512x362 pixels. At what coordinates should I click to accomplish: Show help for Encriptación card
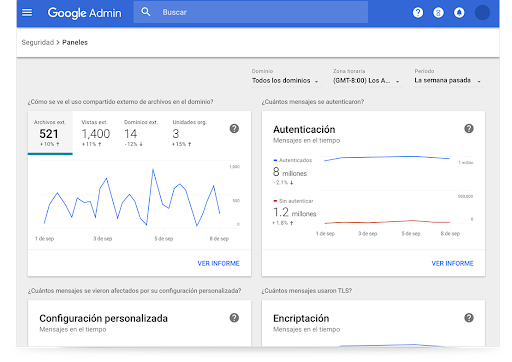(469, 318)
